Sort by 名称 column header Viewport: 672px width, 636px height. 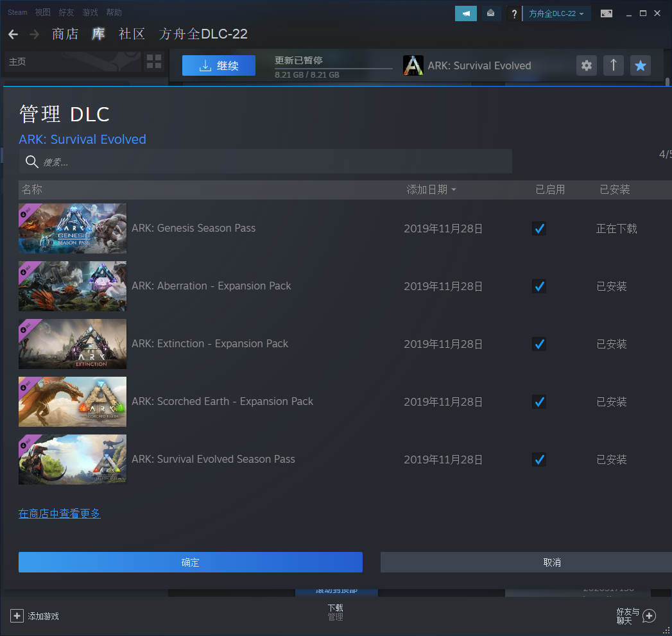[32, 189]
